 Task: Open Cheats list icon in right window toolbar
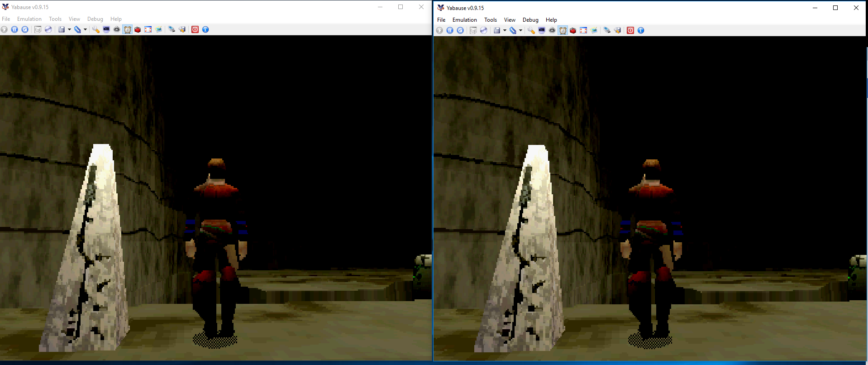617,30
